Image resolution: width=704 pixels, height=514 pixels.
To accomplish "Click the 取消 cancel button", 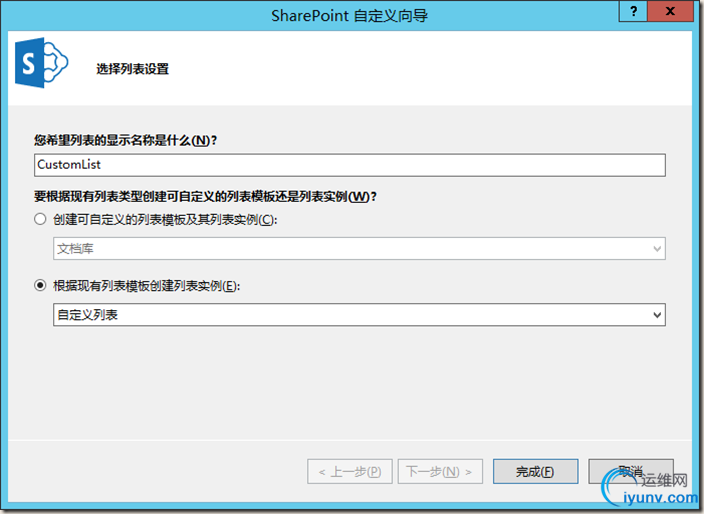I will pyautogui.click(x=631, y=471).
